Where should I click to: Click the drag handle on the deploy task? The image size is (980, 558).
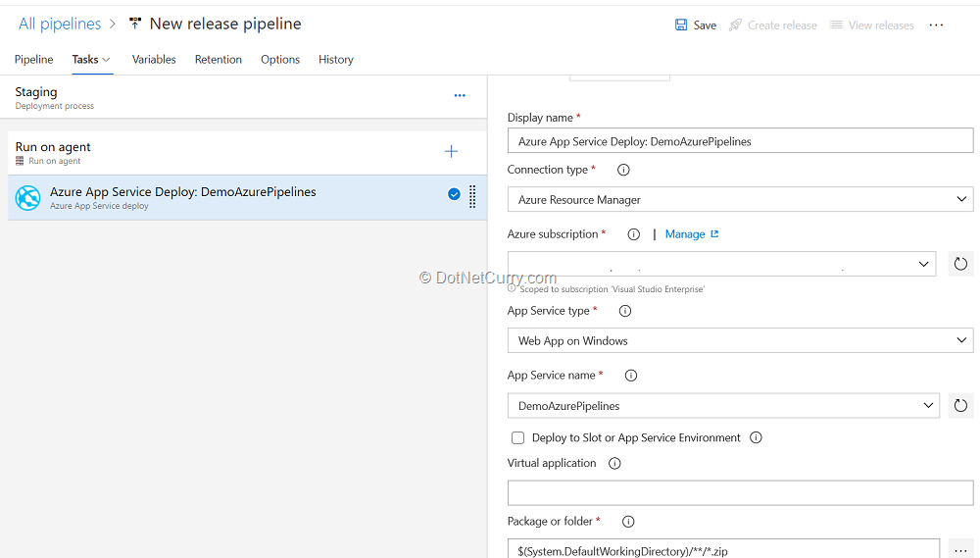(x=472, y=197)
